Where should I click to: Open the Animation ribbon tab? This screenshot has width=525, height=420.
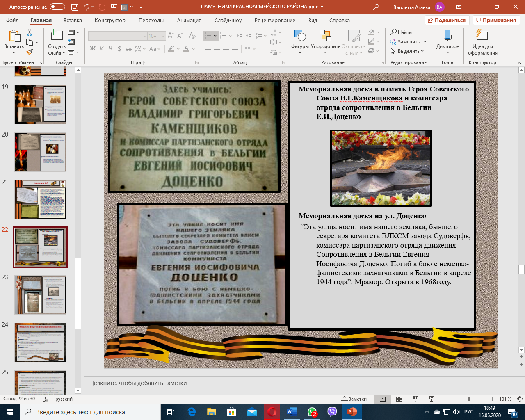point(189,21)
